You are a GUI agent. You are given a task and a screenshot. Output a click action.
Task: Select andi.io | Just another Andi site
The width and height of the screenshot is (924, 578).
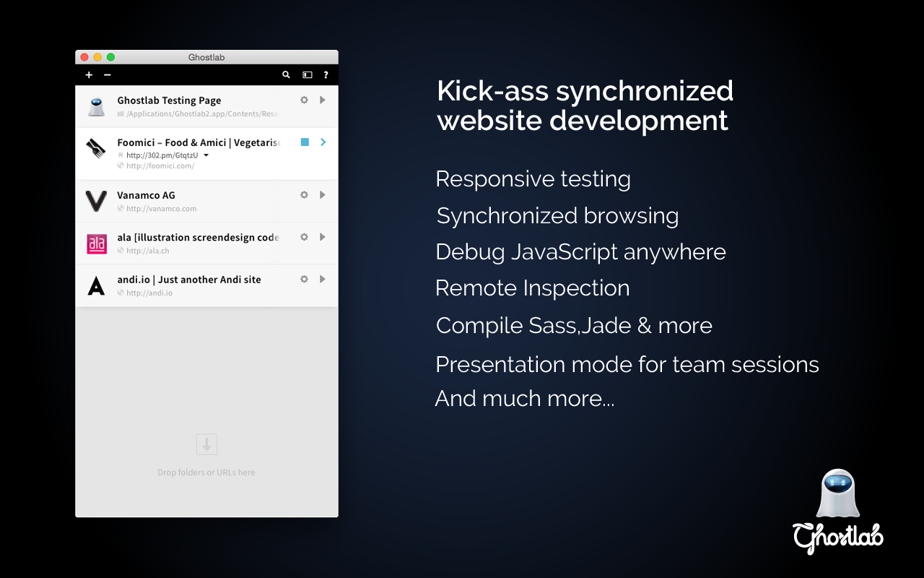189,280
